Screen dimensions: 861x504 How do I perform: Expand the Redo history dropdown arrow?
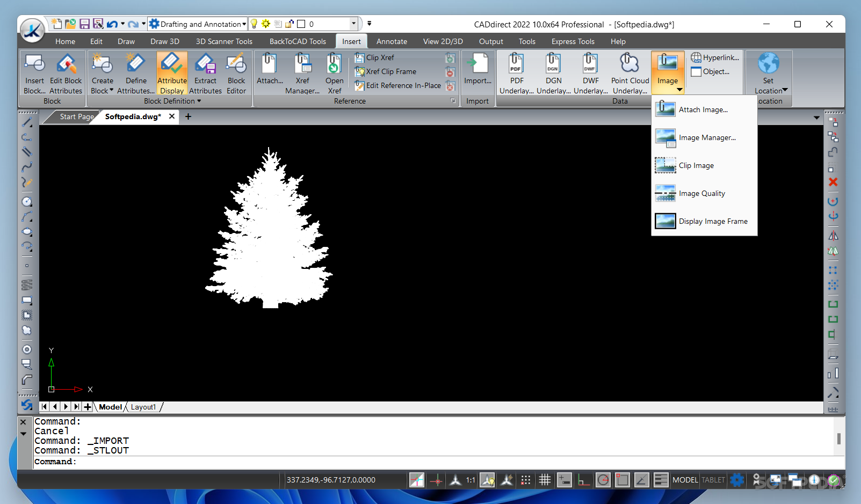143,24
